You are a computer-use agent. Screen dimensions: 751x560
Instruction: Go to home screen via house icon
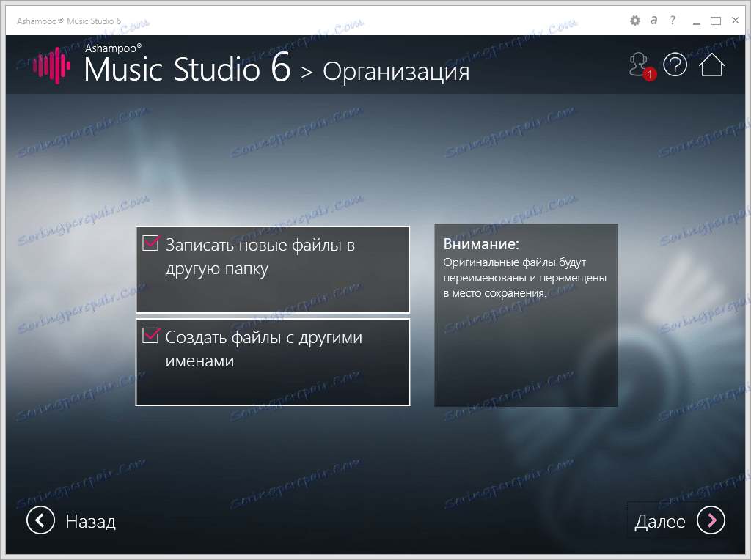[711, 65]
